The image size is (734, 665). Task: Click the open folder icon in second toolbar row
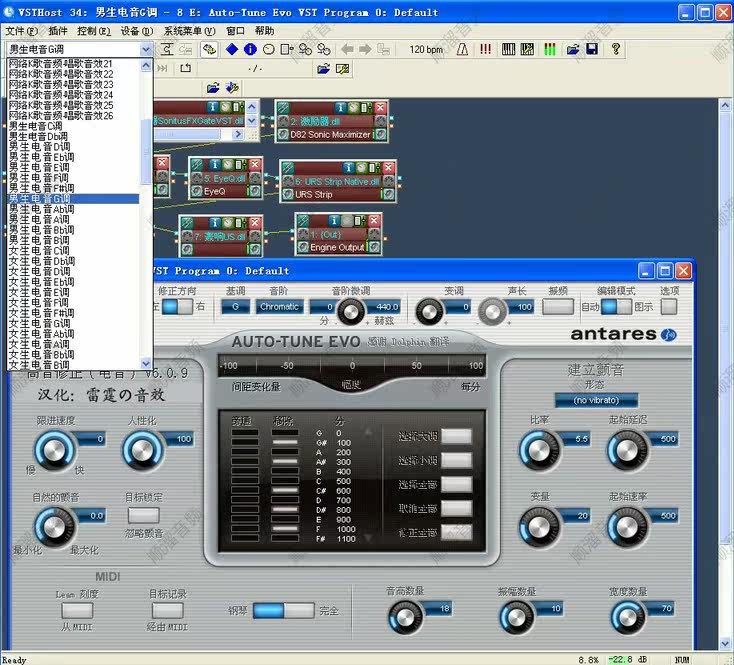323,69
